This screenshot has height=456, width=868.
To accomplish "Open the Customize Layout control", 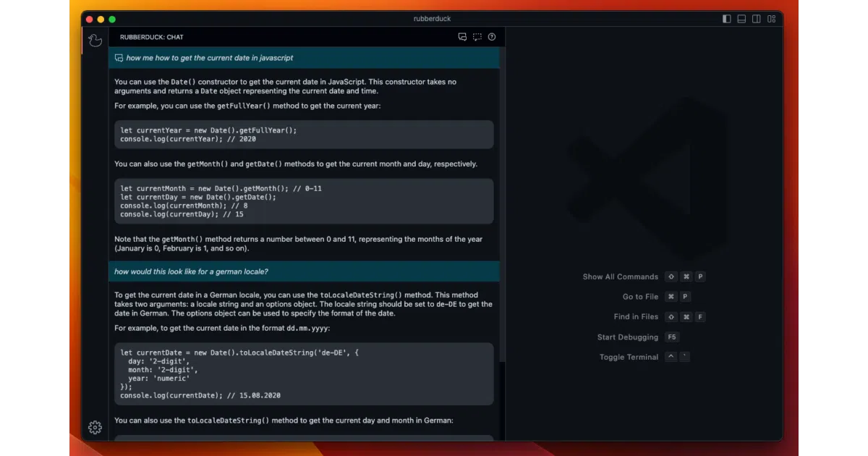I will pyautogui.click(x=771, y=19).
